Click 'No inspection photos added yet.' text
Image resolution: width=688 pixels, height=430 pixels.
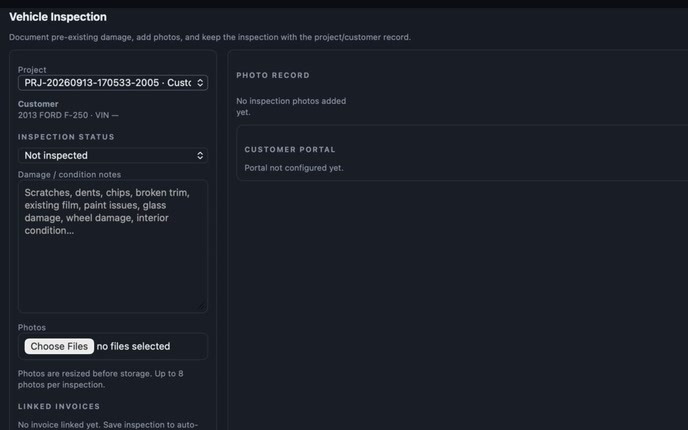(x=291, y=107)
